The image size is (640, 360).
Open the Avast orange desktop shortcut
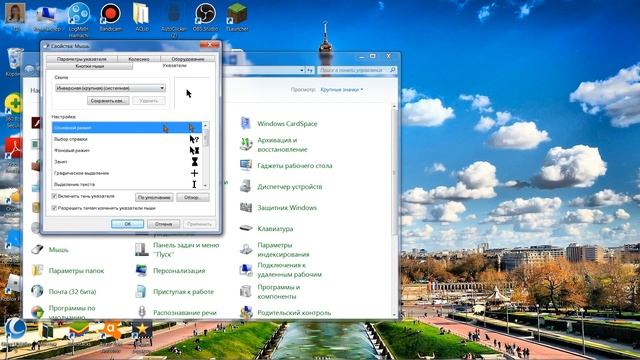tap(111, 330)
